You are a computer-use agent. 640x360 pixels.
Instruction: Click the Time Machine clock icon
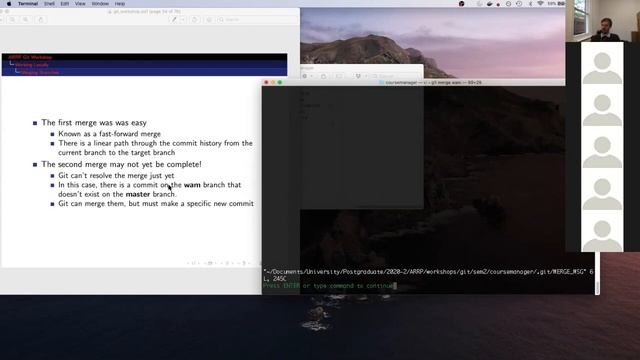click(x=519, y=4)
